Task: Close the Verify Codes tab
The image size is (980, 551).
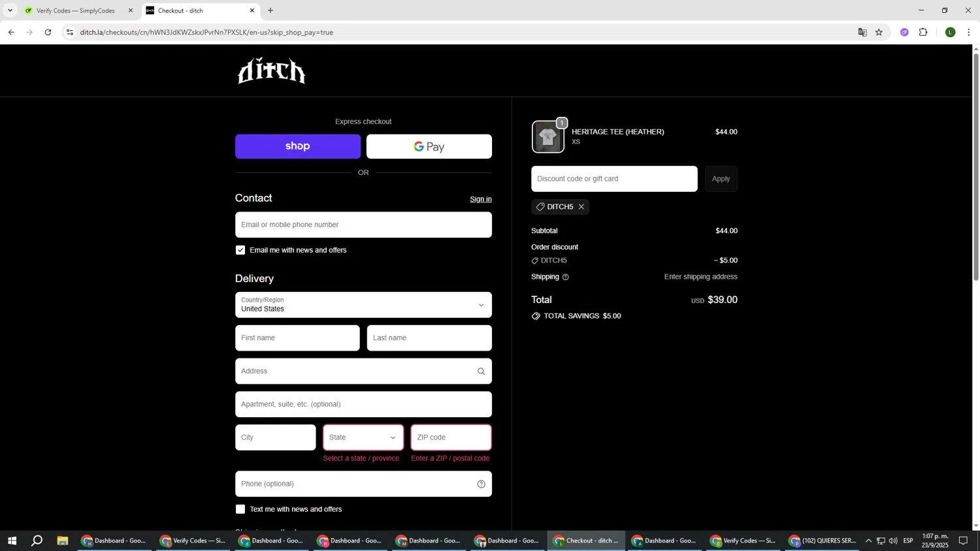Action: [130, 10]
